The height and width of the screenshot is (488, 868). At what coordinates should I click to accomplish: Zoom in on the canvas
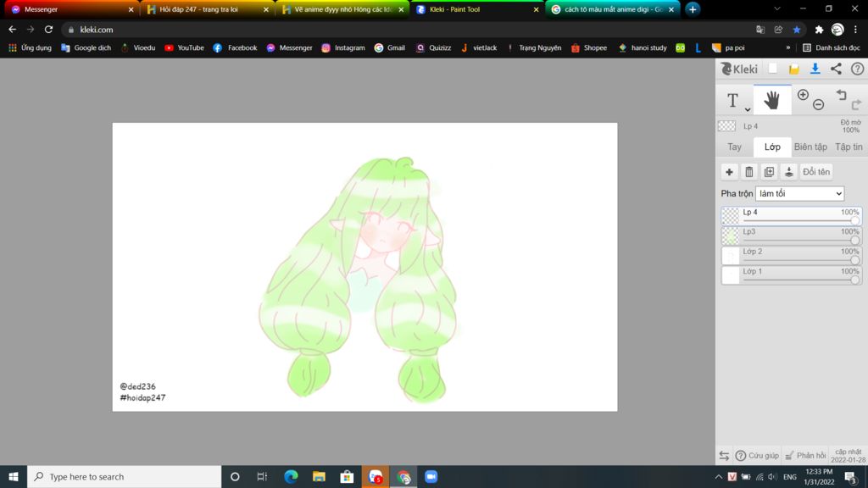pyautogui.click(x=803, y=95)
